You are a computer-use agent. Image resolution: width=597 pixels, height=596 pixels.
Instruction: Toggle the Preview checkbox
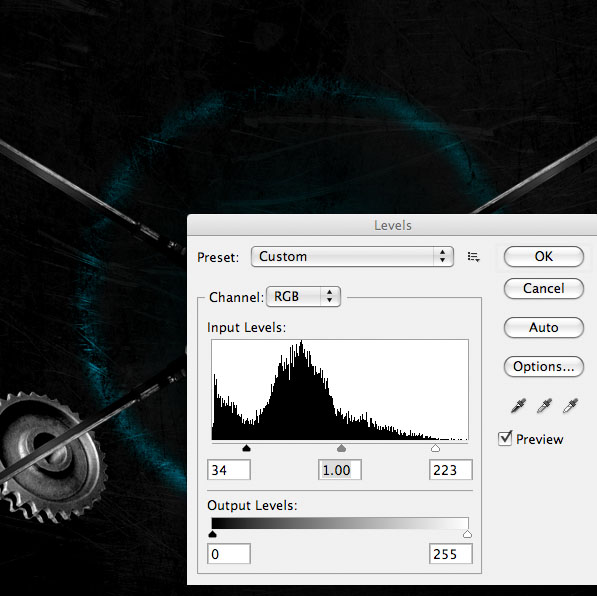click(505, 439)
